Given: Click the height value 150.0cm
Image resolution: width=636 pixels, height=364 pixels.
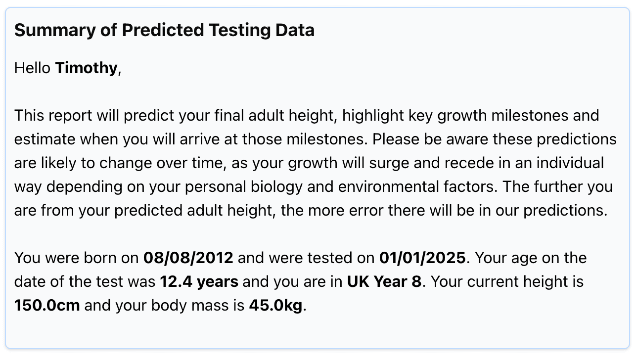Looking at the screenshot, I should point(47,305).
